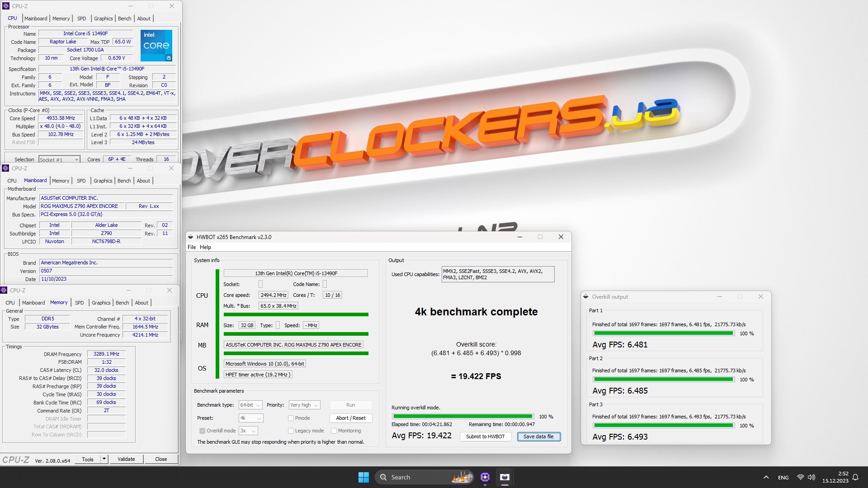868x488 pixels.
Task: Open Overkill 3x multiplier dropdown
Action: pos(248,431)
